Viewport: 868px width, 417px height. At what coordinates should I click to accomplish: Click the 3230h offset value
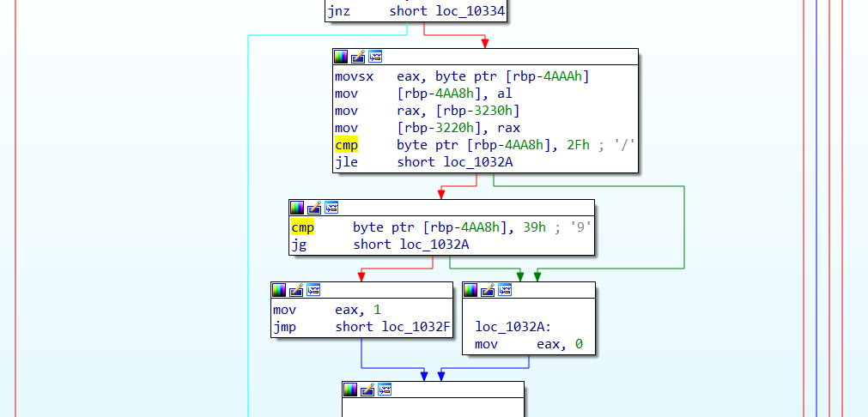493,111
